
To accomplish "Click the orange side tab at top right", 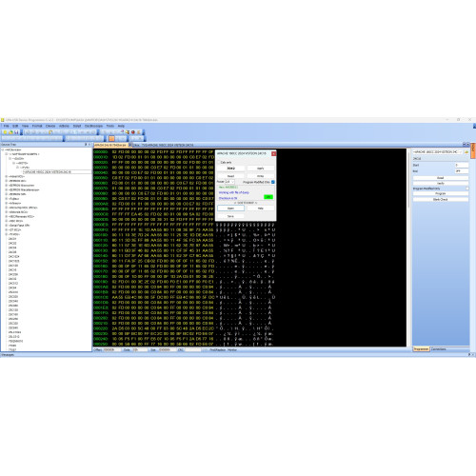I will [473, 150].
